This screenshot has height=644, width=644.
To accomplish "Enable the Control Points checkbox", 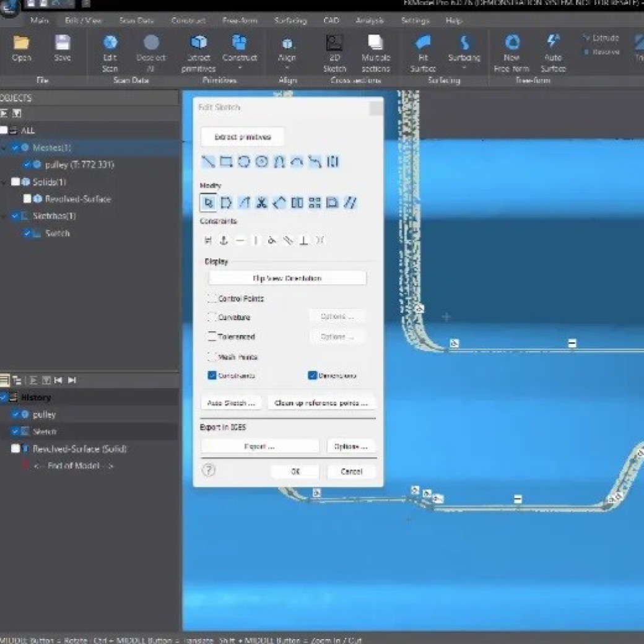I will [x=212, y=298].
